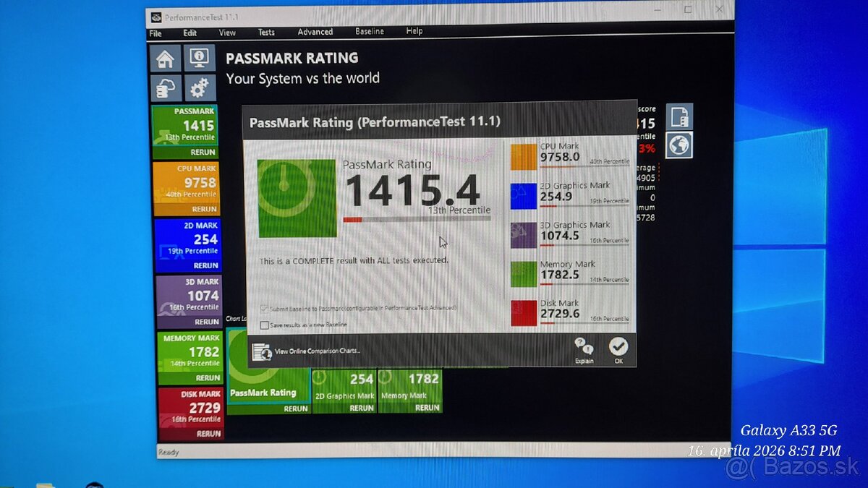The height and width of the screenshot is (488, 868).
Task: Click the Disk Mark red percentile bar
Action: (x=522, y=312)
